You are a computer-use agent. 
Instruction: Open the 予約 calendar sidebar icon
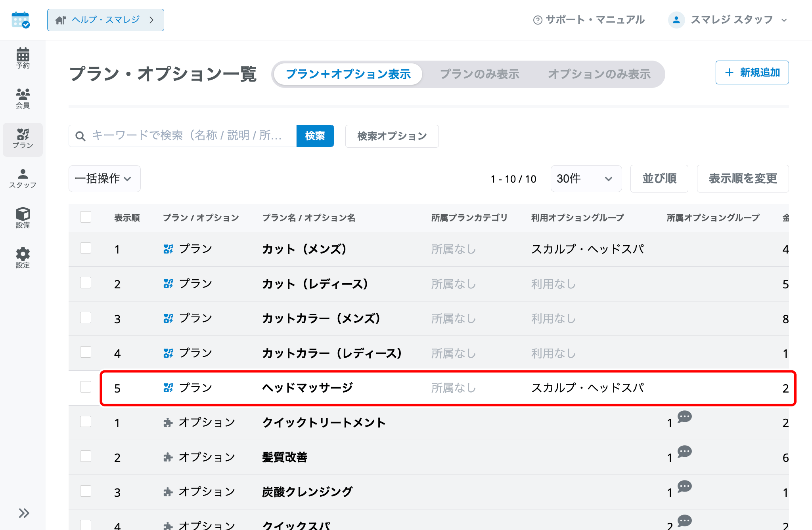(x=23, y=58)
